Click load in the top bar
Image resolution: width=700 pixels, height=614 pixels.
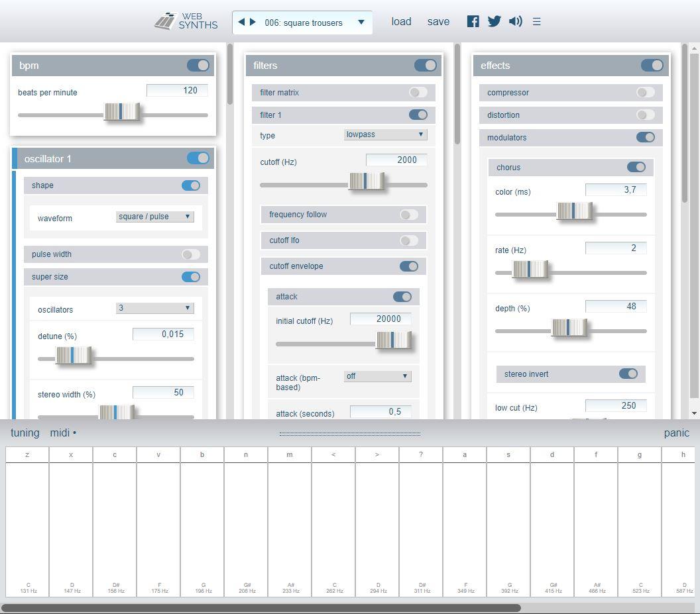[401, 21]
